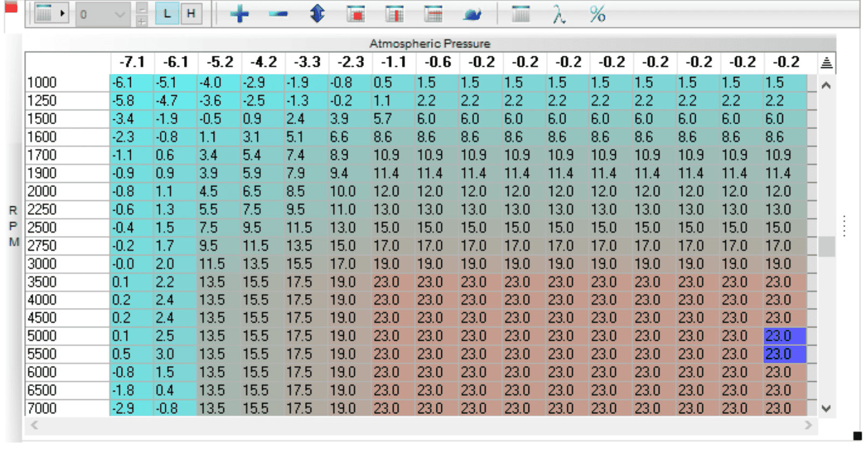Screen dimensions: 868x451
Task: Select the 4000 RPM row header
Action: [68, 300]
